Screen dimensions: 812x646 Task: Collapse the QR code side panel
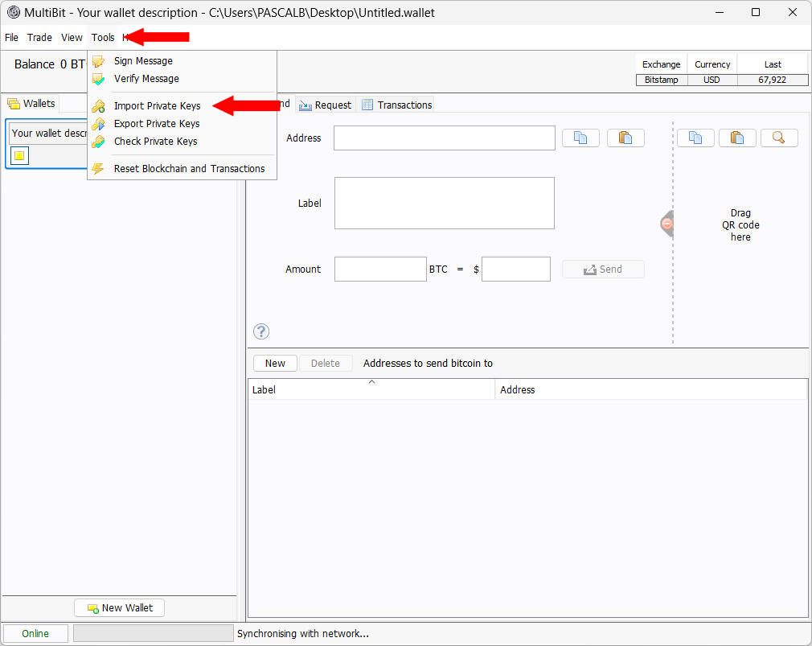[666, 224]
